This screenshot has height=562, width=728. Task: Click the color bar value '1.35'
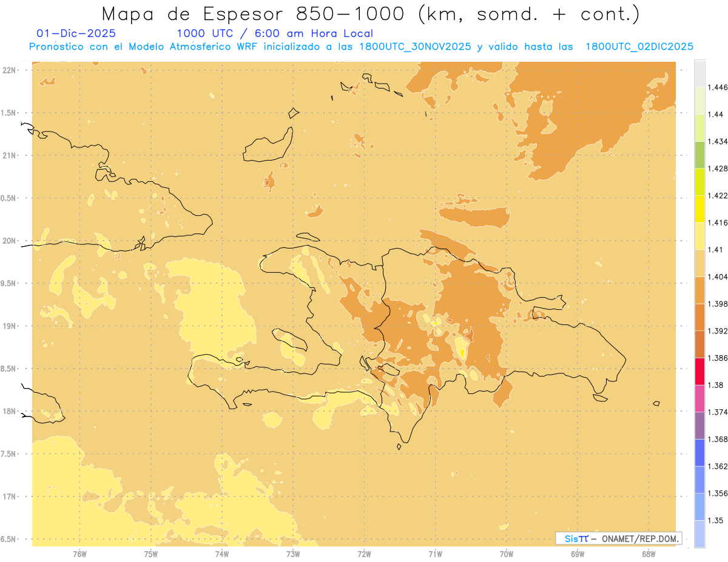click(715, 520)
